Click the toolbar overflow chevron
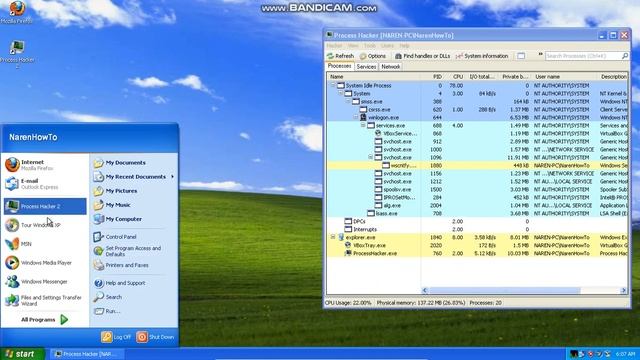The height and width of the screenshot is (360, 640). click(540, 54)
